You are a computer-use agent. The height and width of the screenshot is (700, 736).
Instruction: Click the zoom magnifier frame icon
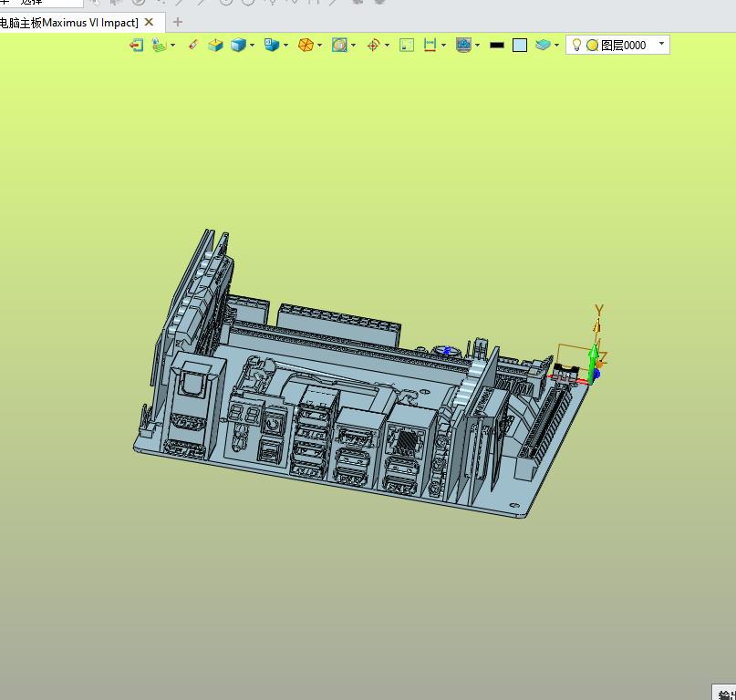pyautogui.click(x=339, y=45)
